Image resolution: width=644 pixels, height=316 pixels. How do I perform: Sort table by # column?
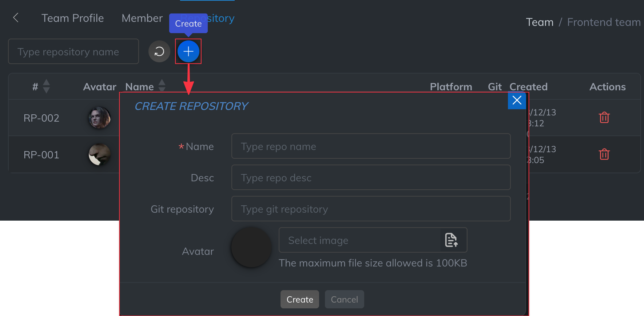point(46,87)
